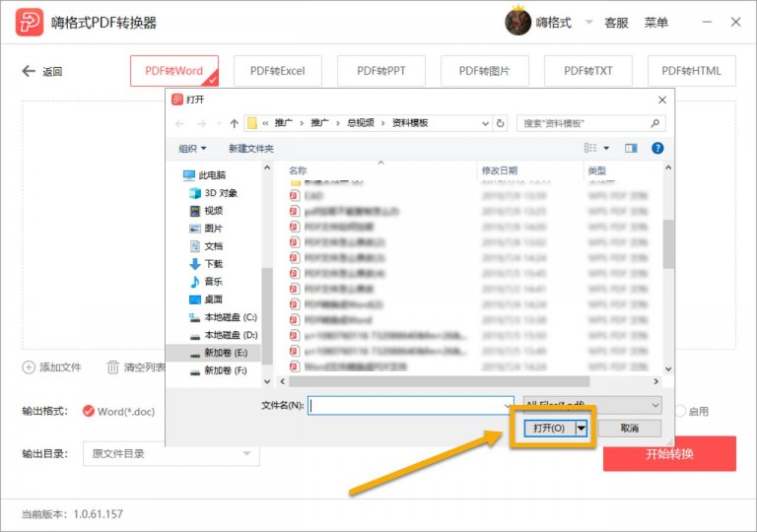Click the blue help question mark icon

pos(657,148)
